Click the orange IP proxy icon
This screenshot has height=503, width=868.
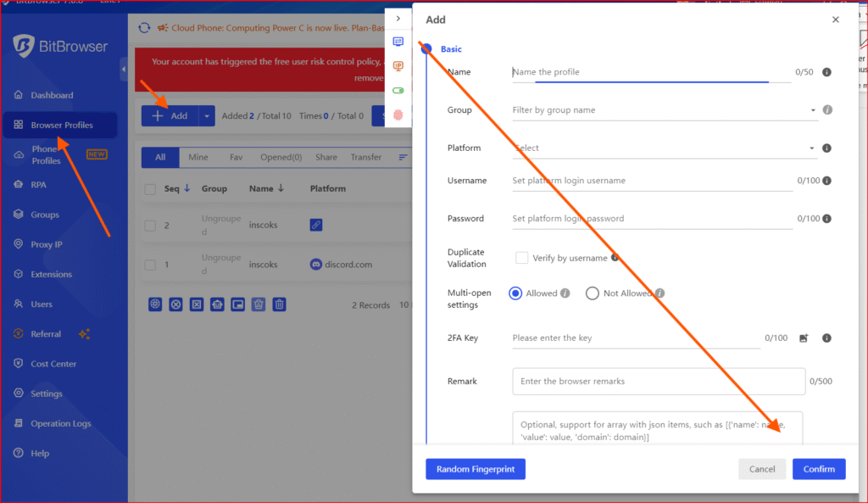click(398, 66)
